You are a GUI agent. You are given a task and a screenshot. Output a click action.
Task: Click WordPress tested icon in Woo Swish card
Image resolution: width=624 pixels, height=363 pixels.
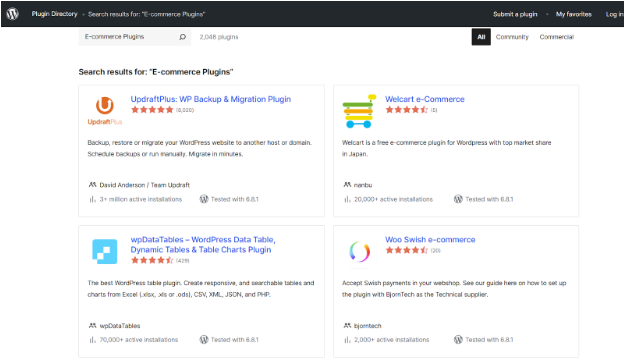pyautogui.click(x=458, y=340)
